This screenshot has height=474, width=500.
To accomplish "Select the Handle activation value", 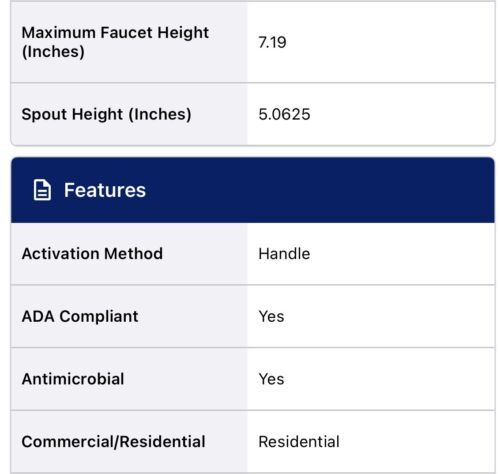I will point(284,254).
